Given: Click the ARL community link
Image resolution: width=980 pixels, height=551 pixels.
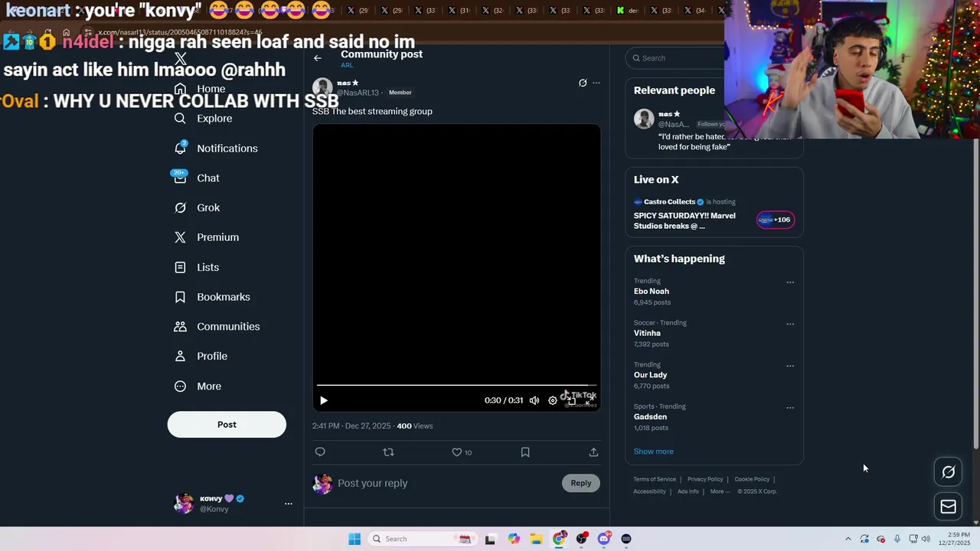Looking at the screenshot, I should pyautogui.click(x=347, y=66).
